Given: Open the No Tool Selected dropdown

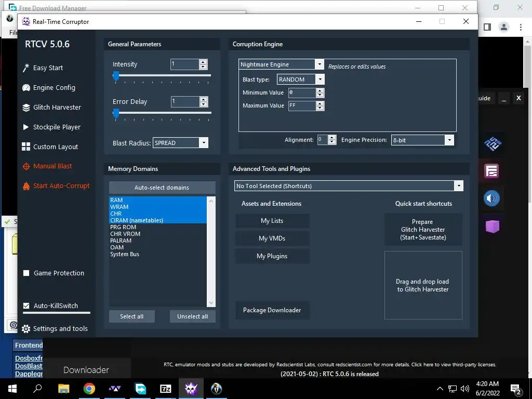Looking at the screenshot, I should [x=459, y=186].
